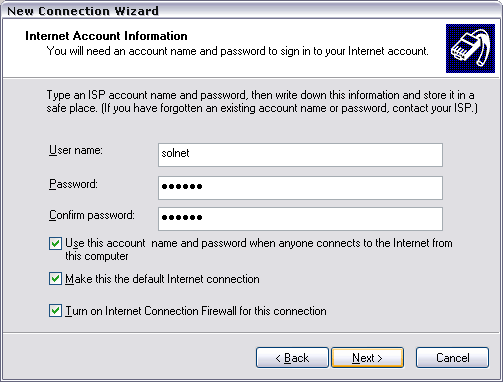Click the 'Password:' label text
The width and height of the screenshot is (503, 382).
coord(73,184)
